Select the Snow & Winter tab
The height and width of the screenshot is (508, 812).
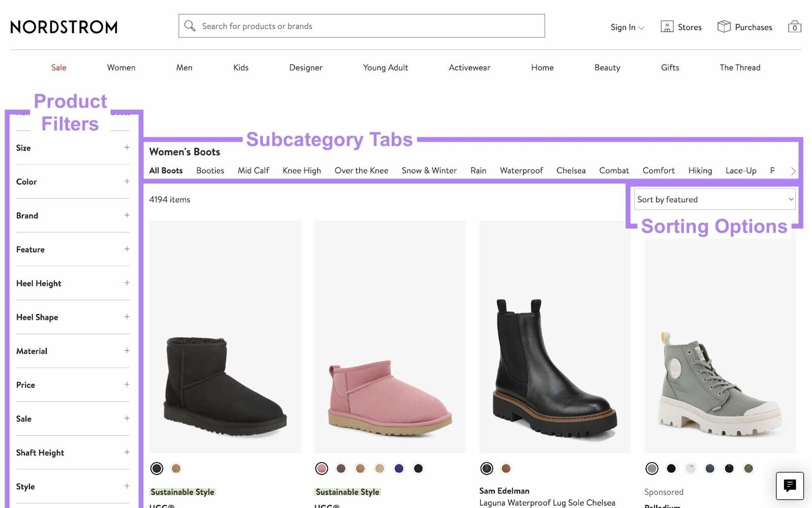(429, 171)
